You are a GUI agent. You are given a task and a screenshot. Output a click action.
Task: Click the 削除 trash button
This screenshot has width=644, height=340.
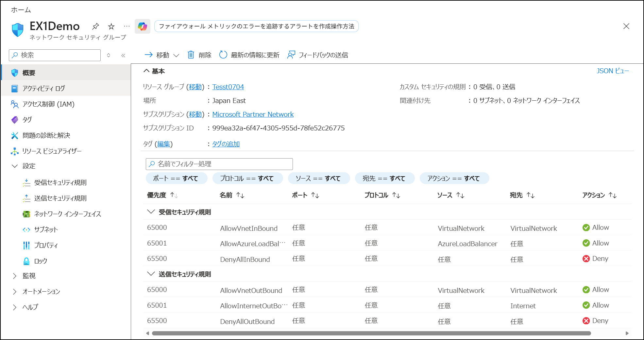click(199, 55)
